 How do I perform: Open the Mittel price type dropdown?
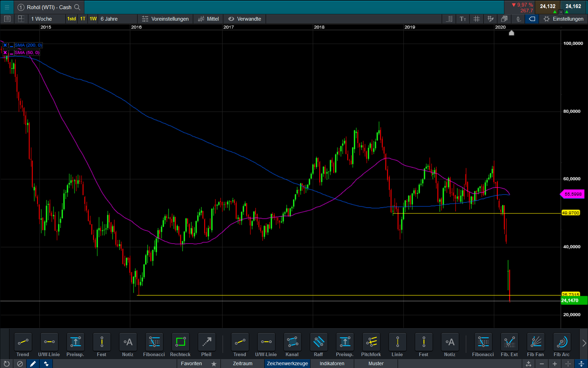(x=209, y=19)
